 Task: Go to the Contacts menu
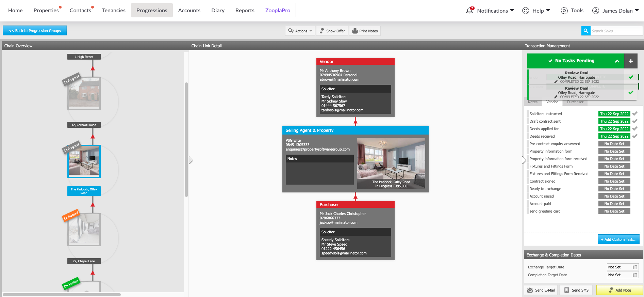[x=80, y=11]
